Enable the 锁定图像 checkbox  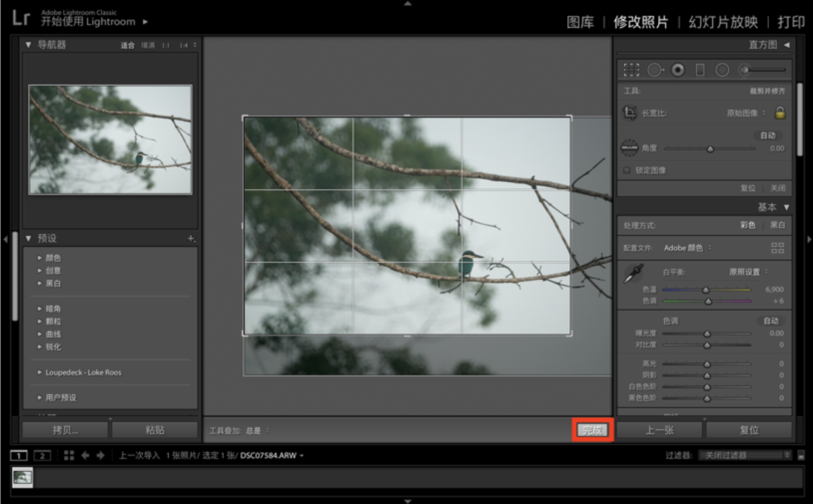[627, 170]
